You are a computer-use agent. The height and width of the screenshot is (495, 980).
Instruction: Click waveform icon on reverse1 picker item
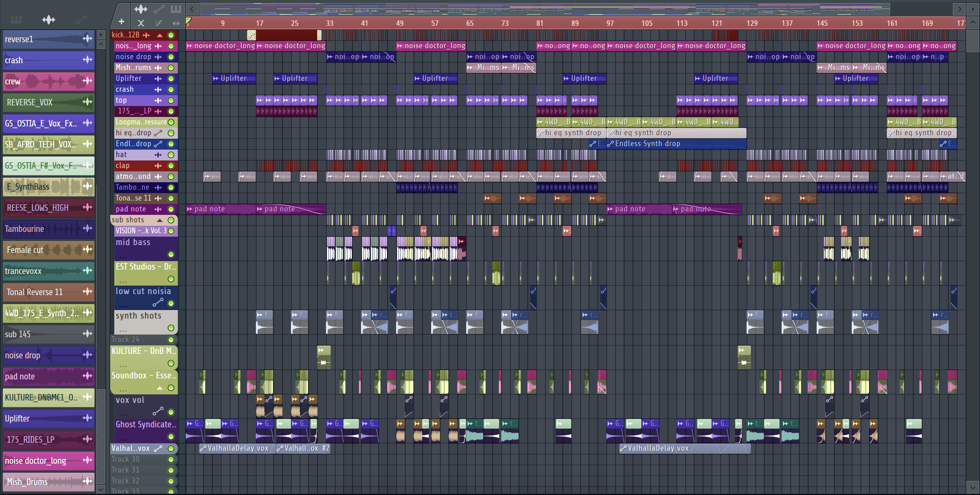87,38
